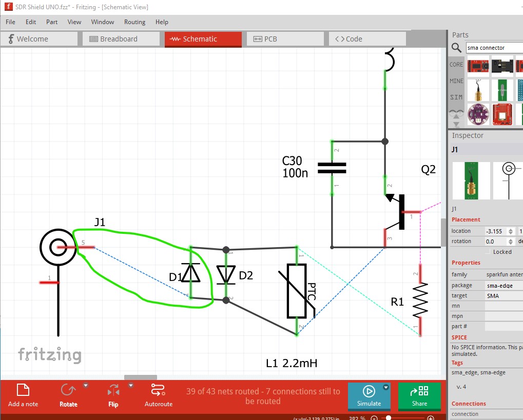Click the Add a note icon
The image size is (523, 420).
23,390
